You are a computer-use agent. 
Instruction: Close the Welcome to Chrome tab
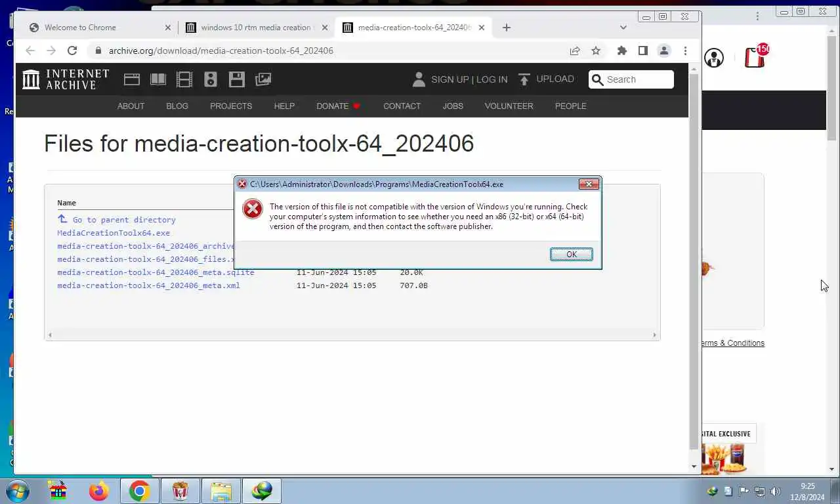(167, 28)
